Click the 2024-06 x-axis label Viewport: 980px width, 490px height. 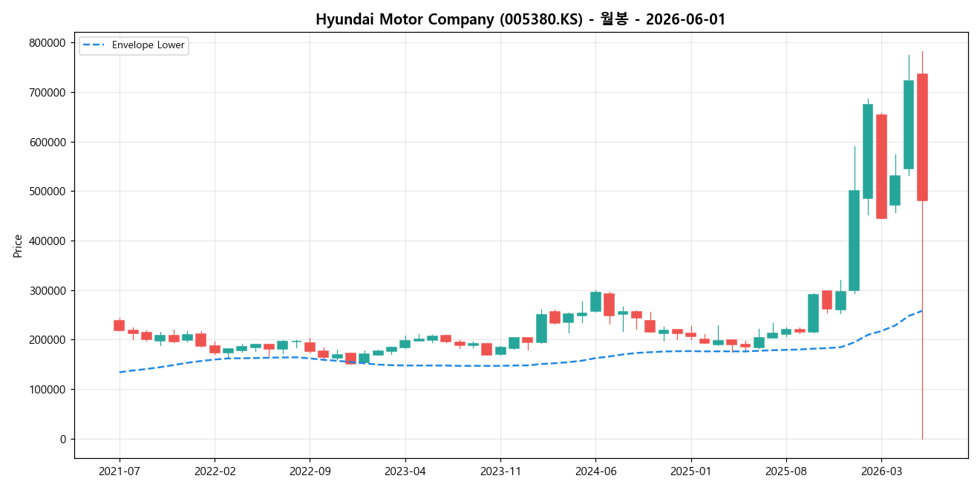[x=595, y=471]
